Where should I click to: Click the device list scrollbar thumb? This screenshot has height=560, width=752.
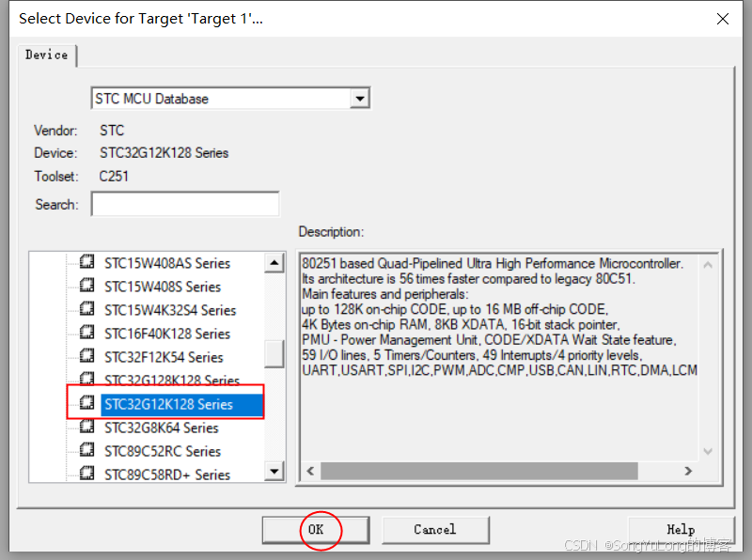point(274,354)
